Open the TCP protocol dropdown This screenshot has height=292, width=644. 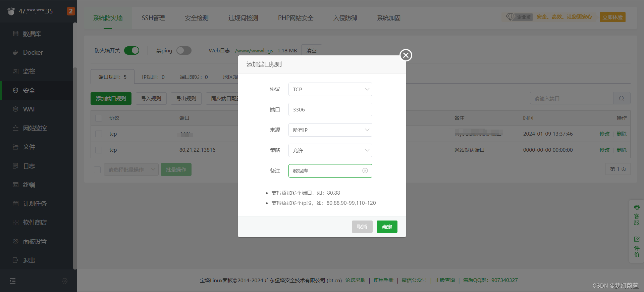[330, 89]
